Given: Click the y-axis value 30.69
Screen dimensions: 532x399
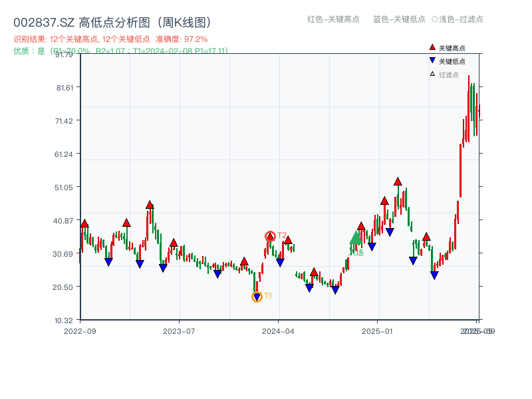Looking at the screenshot, I should 63,254.
